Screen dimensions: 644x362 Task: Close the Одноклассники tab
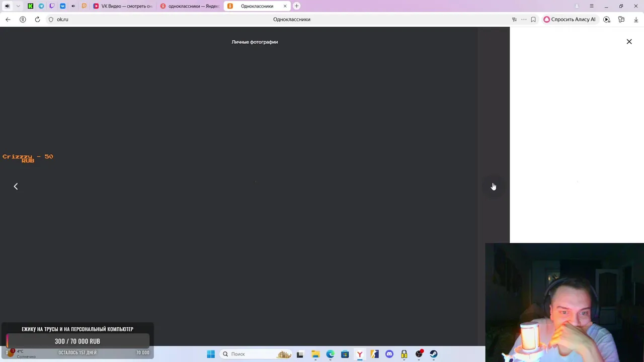point(286,6)
